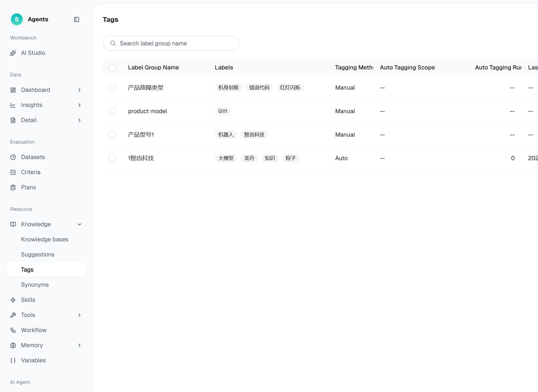Open the Criteria page
538x392 pixels.
point(46,172)
